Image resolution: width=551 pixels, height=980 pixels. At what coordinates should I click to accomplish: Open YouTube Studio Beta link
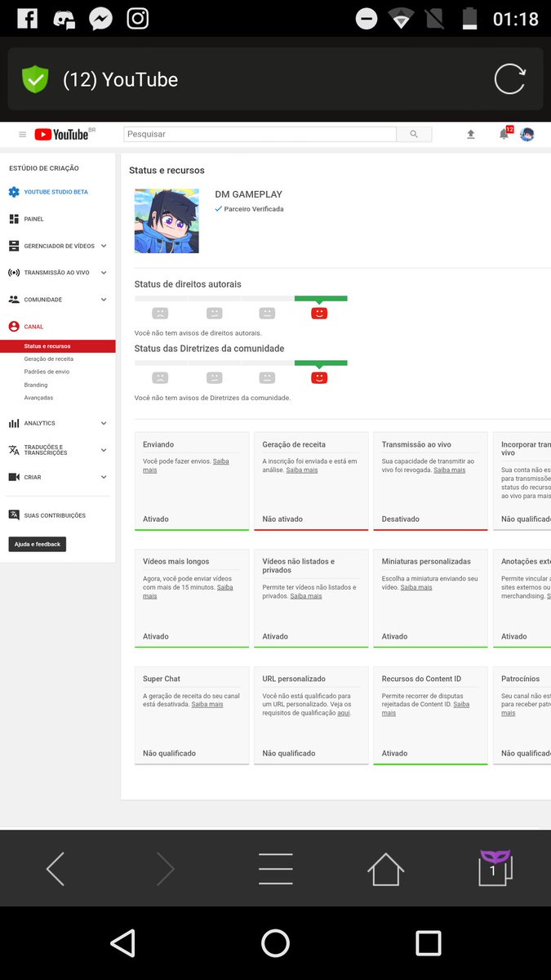pyautogui.click(x=56, y=192)
